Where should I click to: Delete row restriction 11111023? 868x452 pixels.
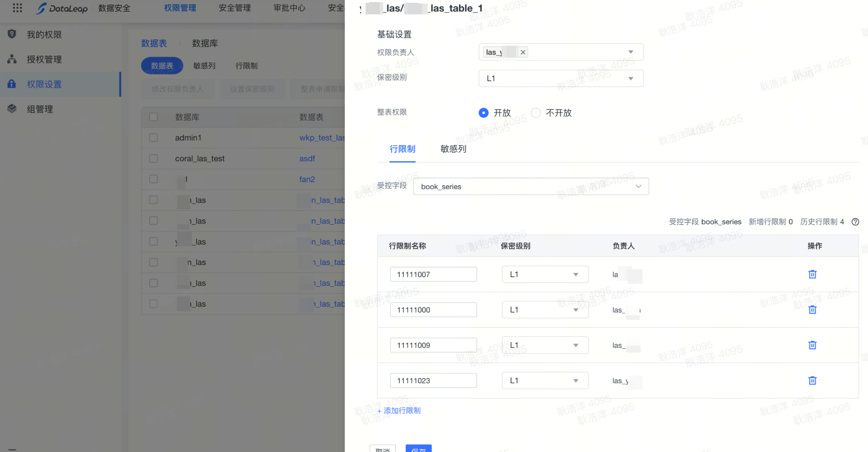click(x=812, y=380)
